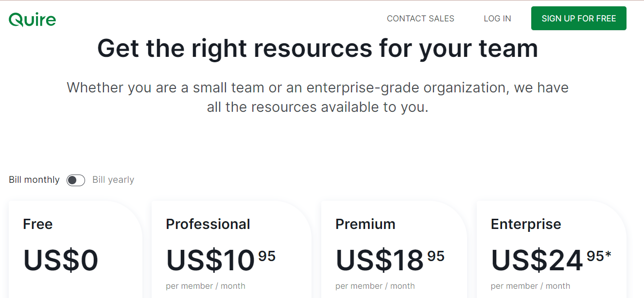
Task: Select the Bill monthly label
Action: 34,180
